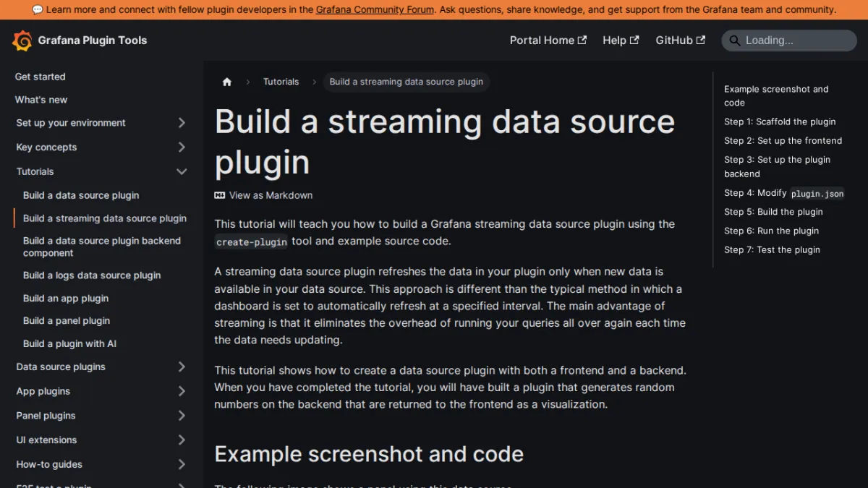Open the Grafana Community Forum link

pyautogui.click(x=375, y=9)
